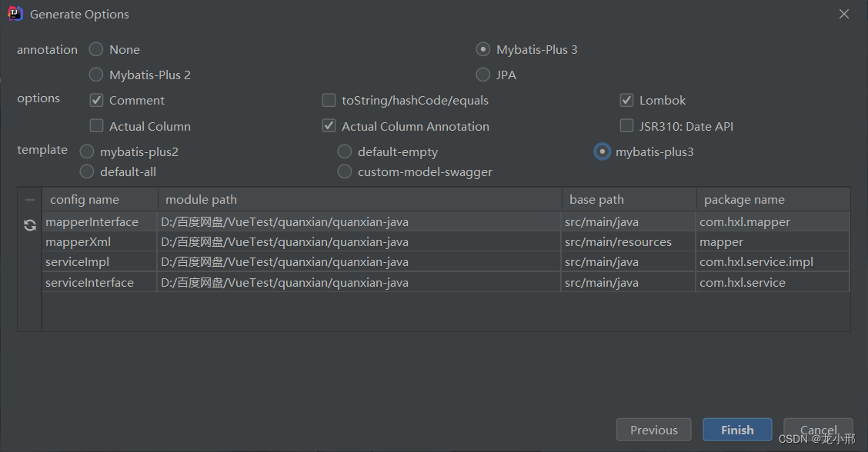This screenshot has height=452, width=868.
Task: Click src/main/java cell of mapperInterface row
Action: 629,222
